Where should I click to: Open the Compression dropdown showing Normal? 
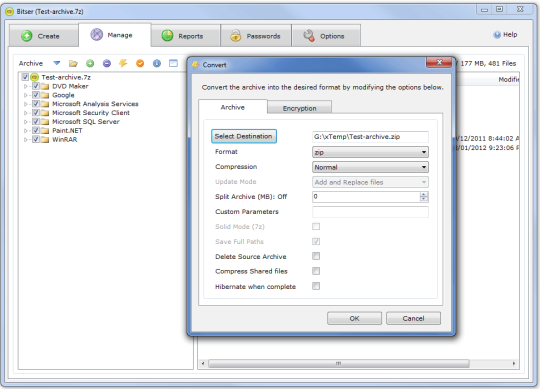click(370, 167)
